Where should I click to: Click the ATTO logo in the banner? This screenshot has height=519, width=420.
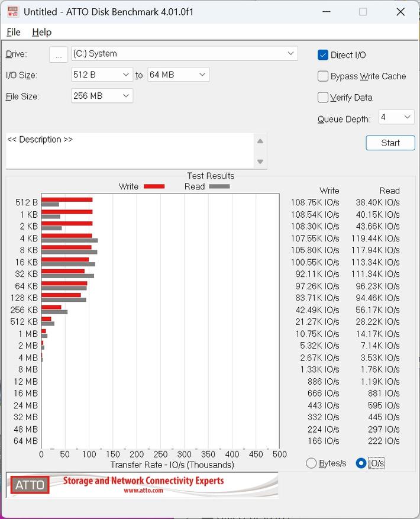(30, 485)
